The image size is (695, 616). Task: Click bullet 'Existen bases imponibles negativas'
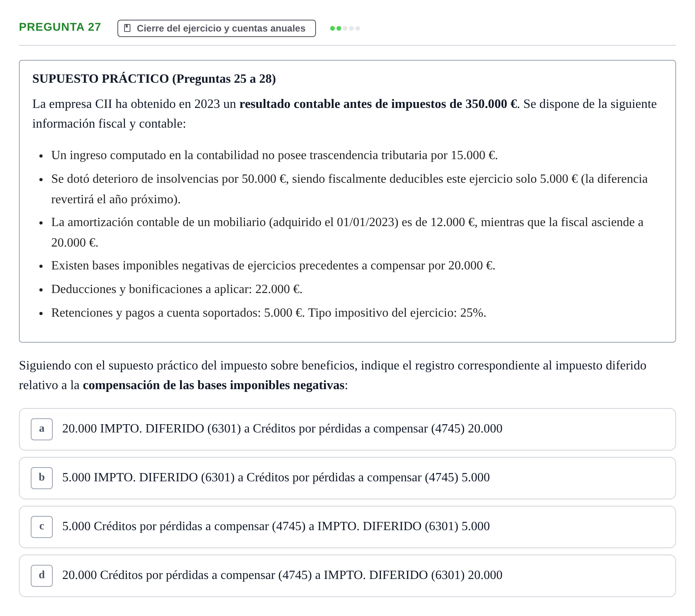[273, 265]
